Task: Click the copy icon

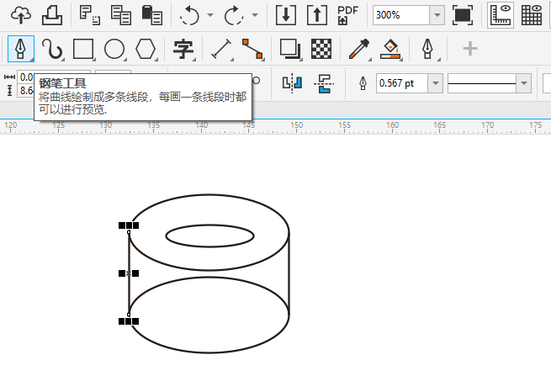Action: tap(120, 15)
